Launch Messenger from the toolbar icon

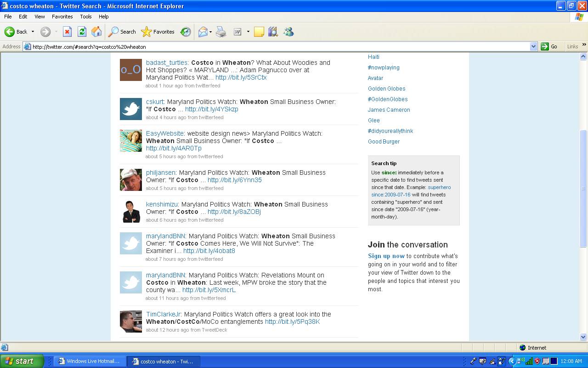(288, 32)
